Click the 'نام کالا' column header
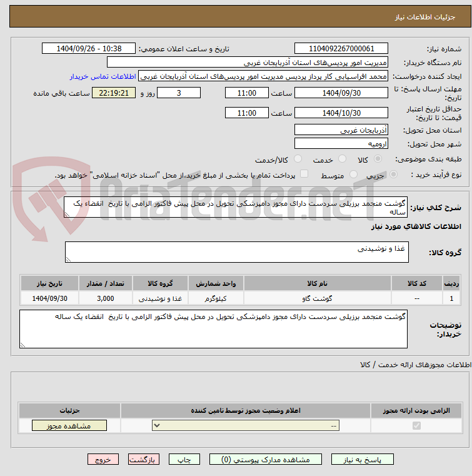 [x=317, y=283]
